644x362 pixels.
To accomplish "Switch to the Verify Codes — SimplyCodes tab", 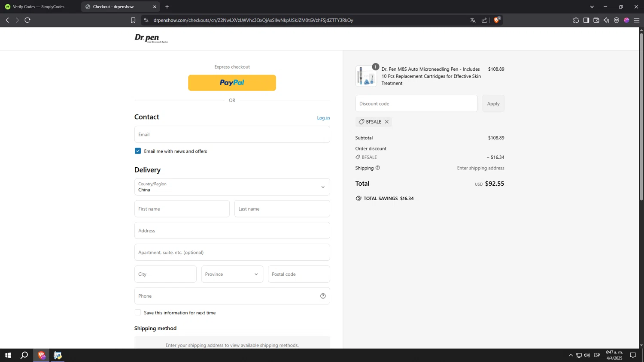I will point(39,7).
